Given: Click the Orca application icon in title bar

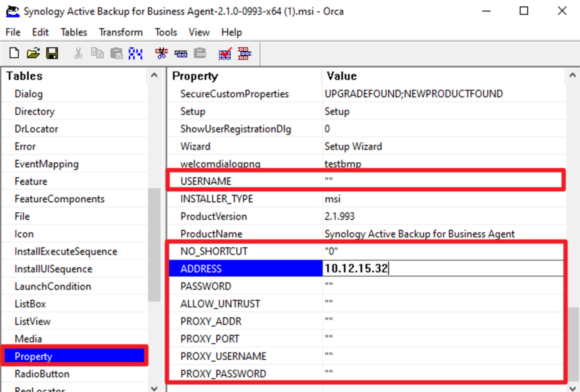Looking at the screenshot, I should click(x=13, y=11).
